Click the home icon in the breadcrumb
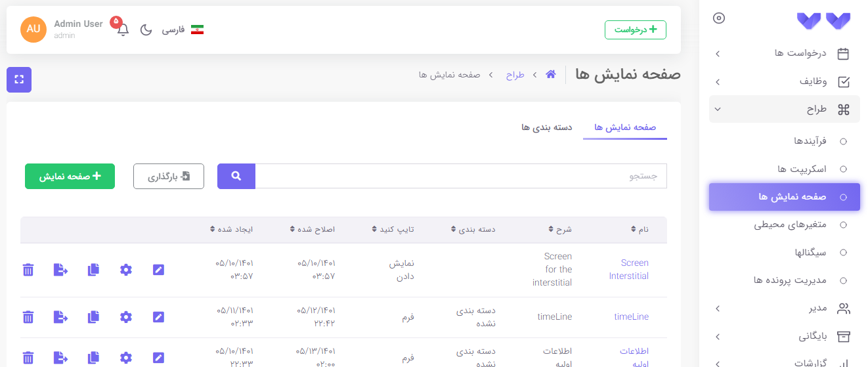 (x=551, y=75)
